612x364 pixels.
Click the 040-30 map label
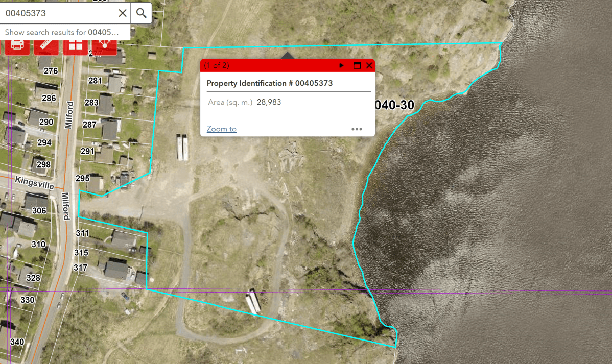point(394,105)
